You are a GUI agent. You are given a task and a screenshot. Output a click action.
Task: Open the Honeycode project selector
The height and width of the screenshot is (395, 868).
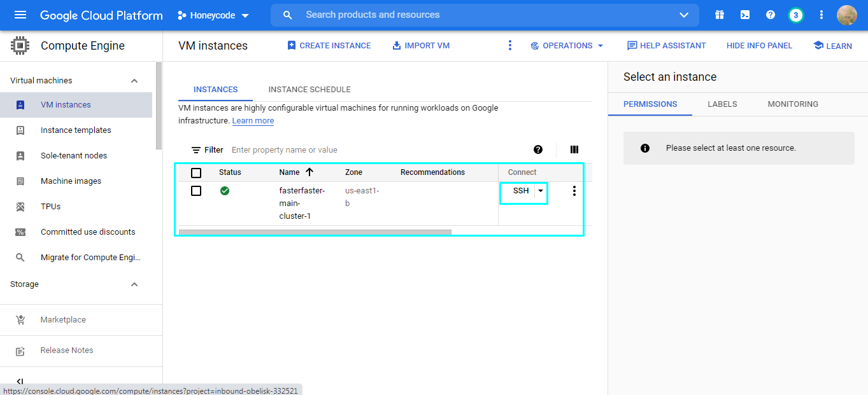pyautogui.click(x=213, y=15)
